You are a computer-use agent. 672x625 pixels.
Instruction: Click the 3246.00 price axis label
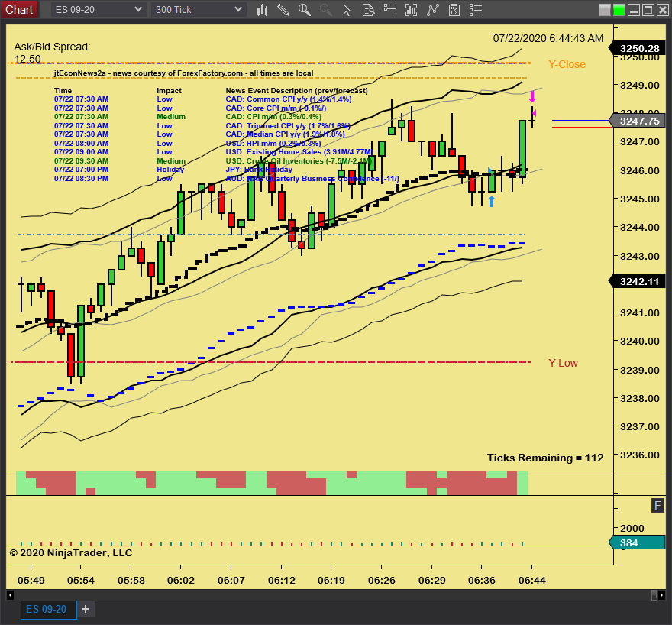pos(639,170)
